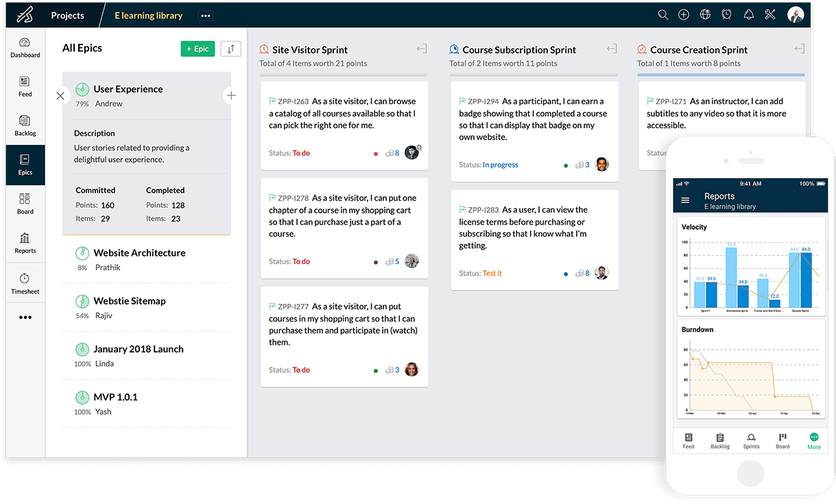Open the timer clock icon in top bar

click(x=726, y=14)
